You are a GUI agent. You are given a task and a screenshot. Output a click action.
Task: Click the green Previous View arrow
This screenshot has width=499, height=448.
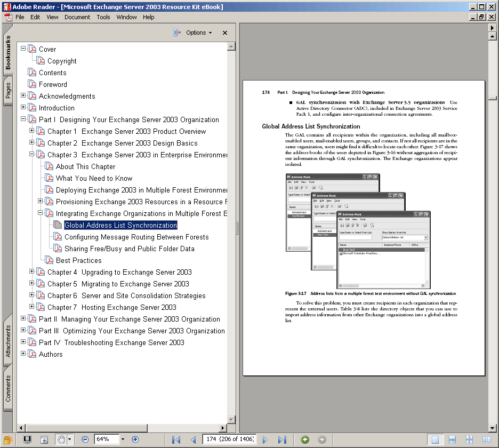tap(305, 439)
